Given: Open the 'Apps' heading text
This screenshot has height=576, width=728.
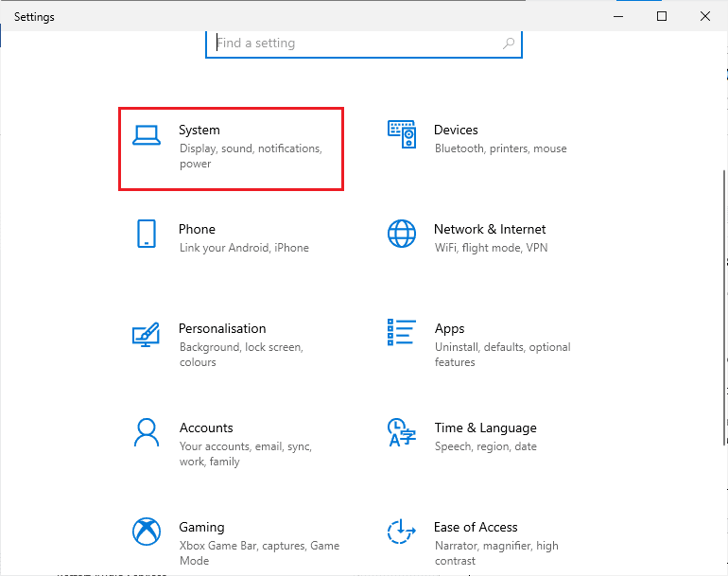Looking at the screenshot, I should tap(449, 328).
